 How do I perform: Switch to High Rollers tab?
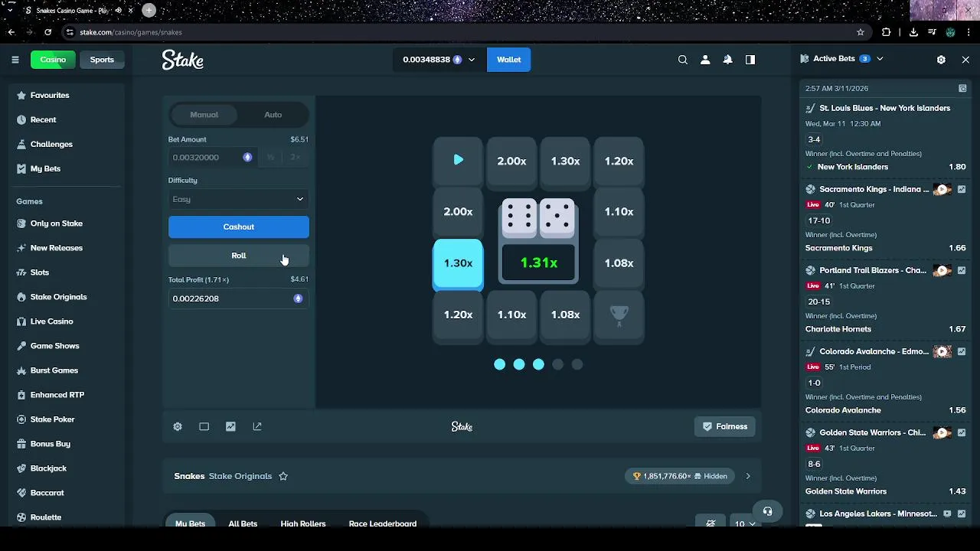[303, 523]
